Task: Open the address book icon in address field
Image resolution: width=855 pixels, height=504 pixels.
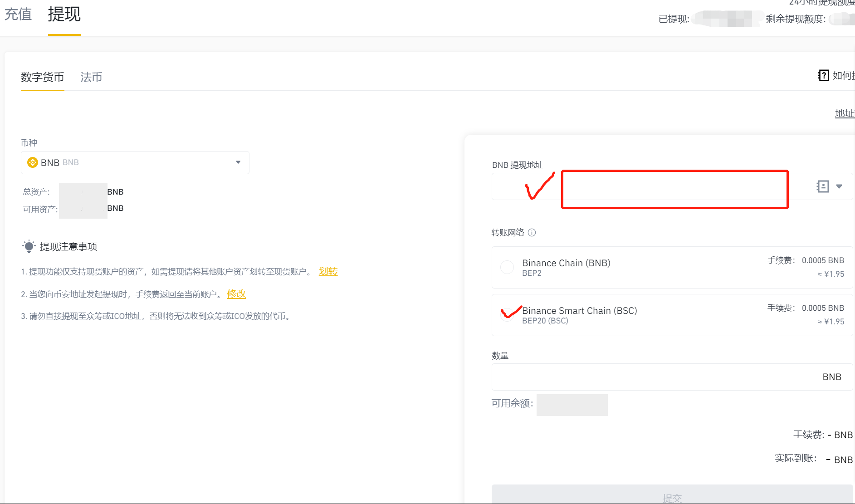Action: pyautogui.click(x=823, y=186)
